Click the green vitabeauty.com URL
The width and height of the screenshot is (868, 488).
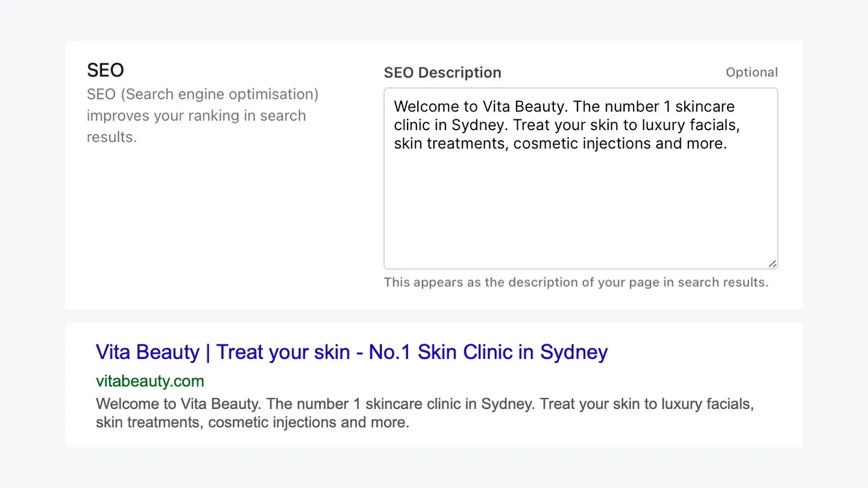pos(150,381)
